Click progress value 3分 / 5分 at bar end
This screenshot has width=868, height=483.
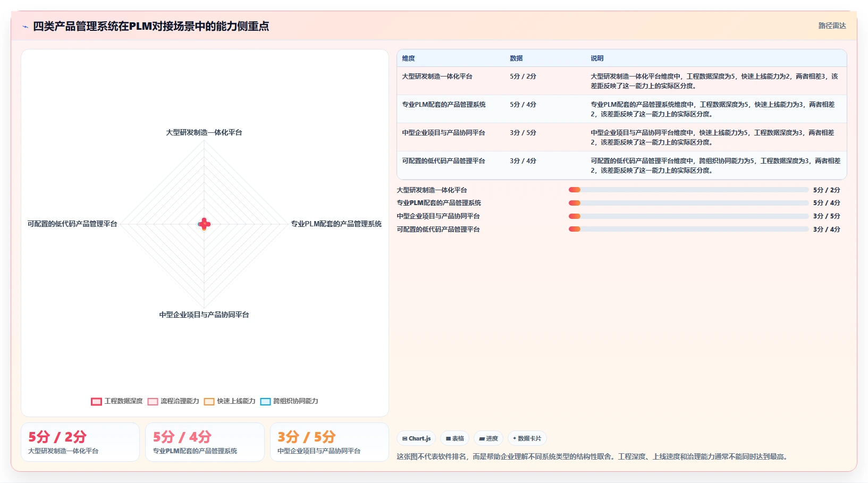827,216
